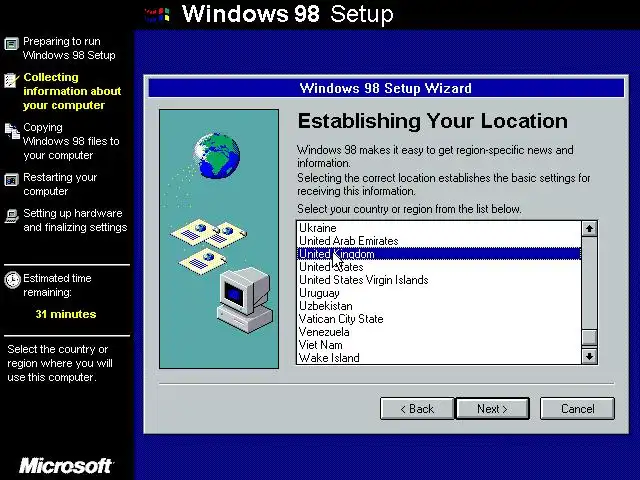Click the Windows 98 Setup Wizard title bar

pos(386,88)
